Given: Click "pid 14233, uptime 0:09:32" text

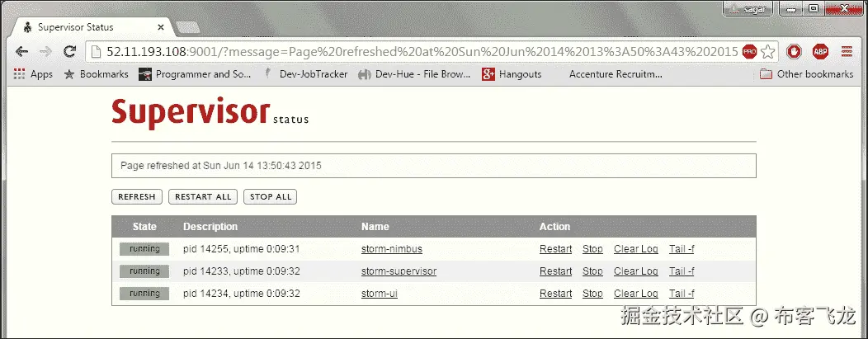Looking at the screenshot, I should click(x=242, y=271).
